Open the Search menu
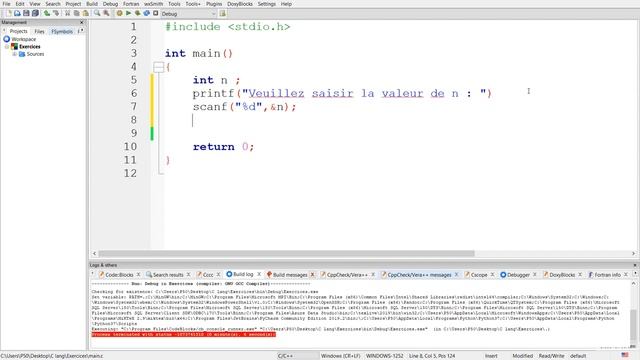 pos(53,4)
